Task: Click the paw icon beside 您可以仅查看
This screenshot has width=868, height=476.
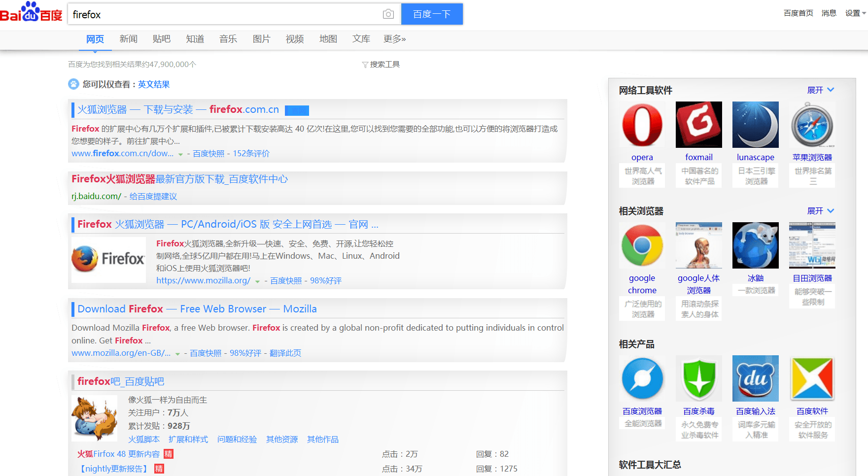Action: pyautogui.click(x=73, y=84)
